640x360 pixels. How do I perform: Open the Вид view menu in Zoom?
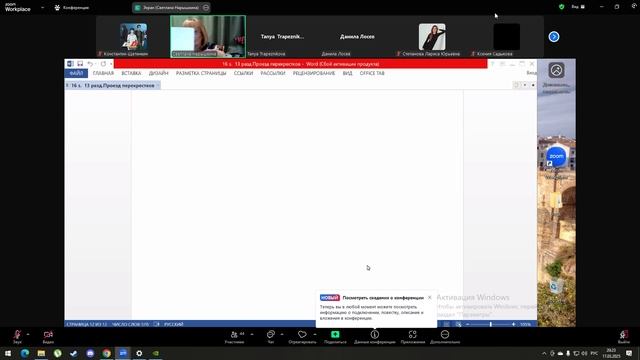(x=578, y=7)
